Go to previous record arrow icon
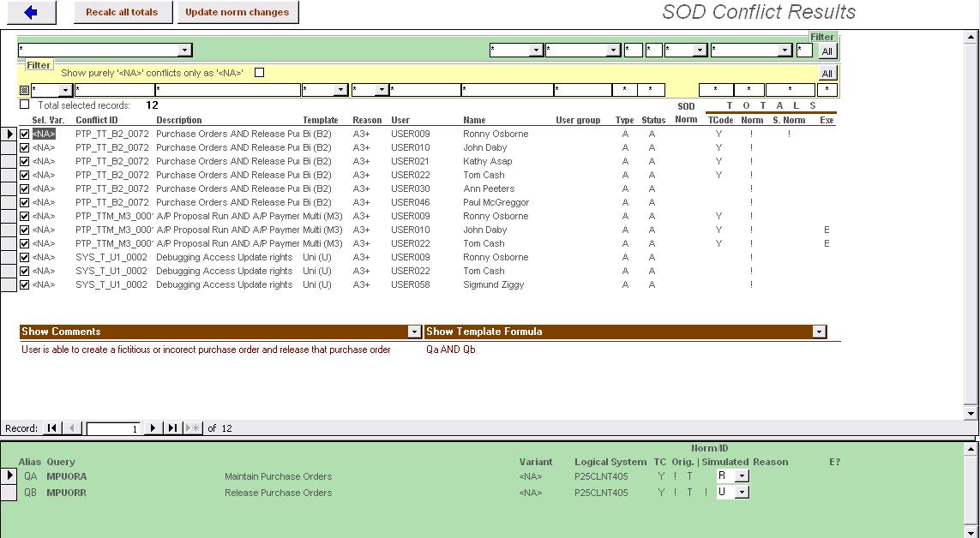The width and height of the screenshot is (980, 538). point(72,428)
